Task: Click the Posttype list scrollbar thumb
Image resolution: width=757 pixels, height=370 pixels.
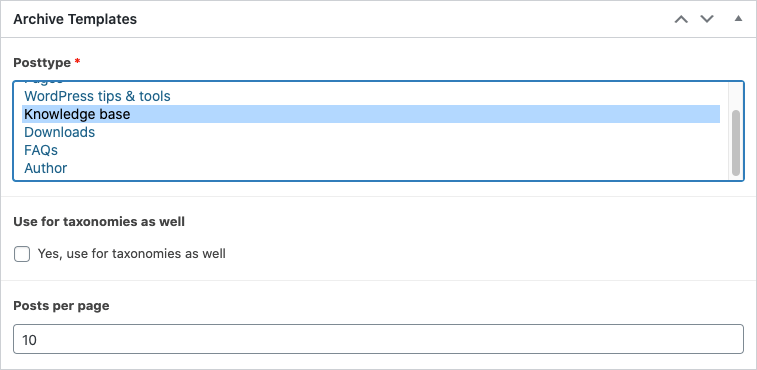Action: [736, 143]
